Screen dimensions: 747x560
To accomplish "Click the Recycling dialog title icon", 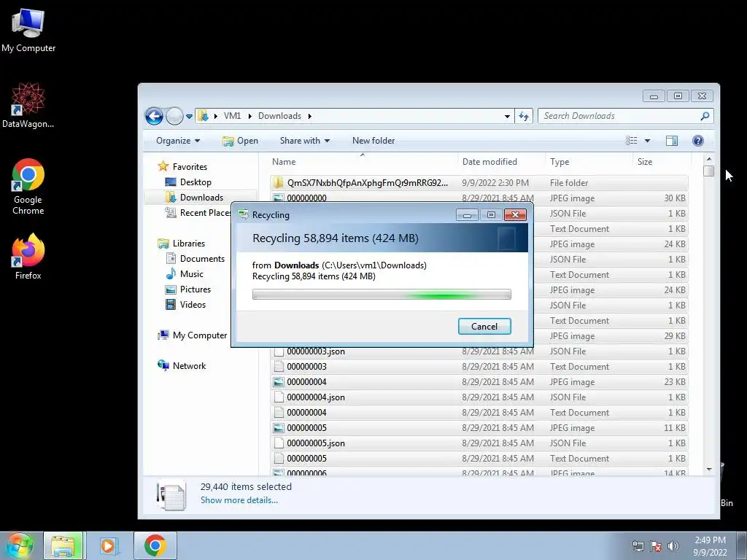I will click(244, 214).
